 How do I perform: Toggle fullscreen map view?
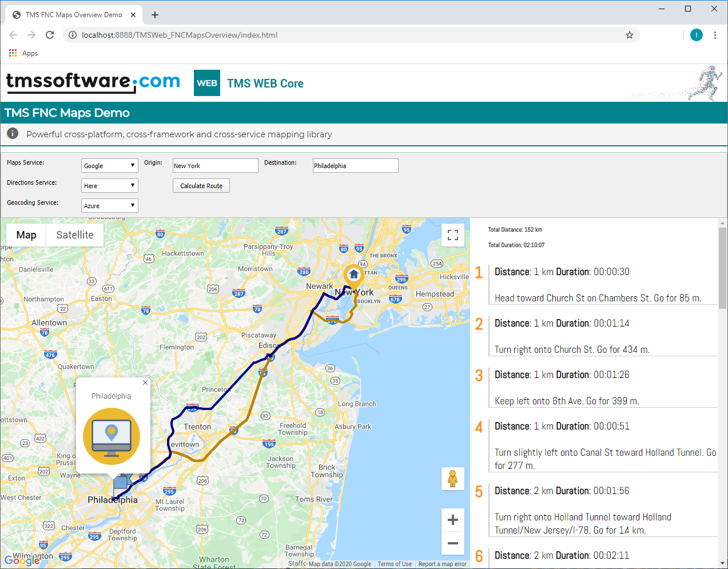[453, 235]
